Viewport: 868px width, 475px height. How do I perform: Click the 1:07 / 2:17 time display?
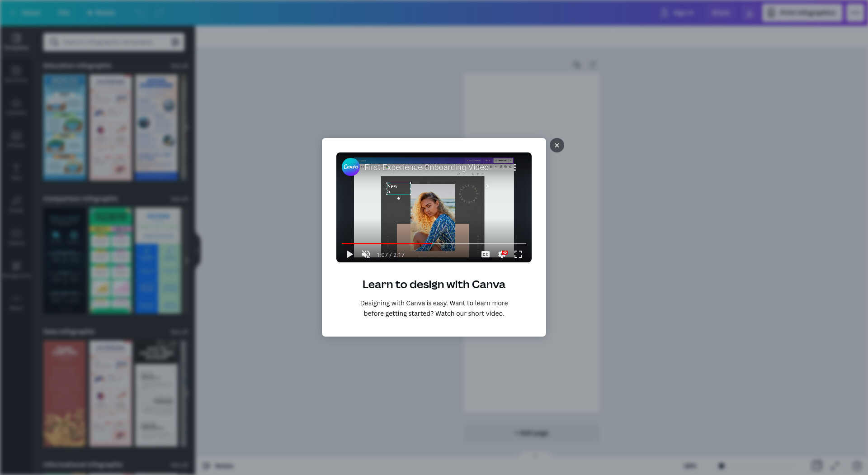391,255
